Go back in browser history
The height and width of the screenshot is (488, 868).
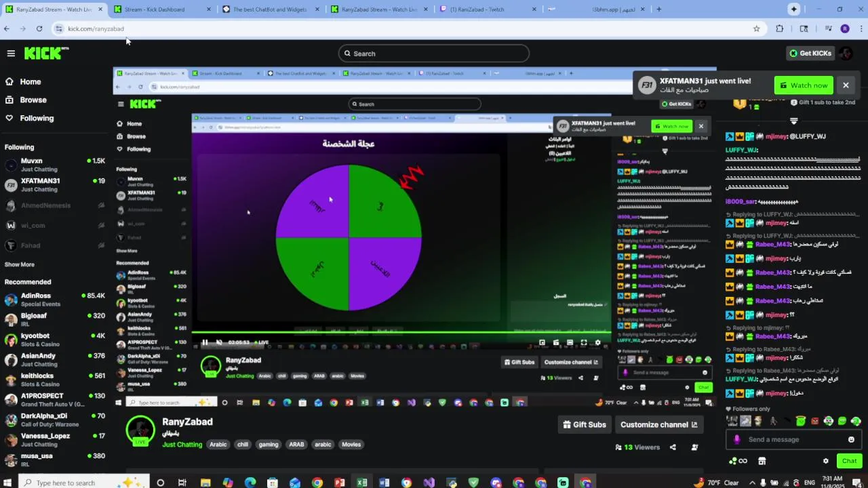(7, 28)
